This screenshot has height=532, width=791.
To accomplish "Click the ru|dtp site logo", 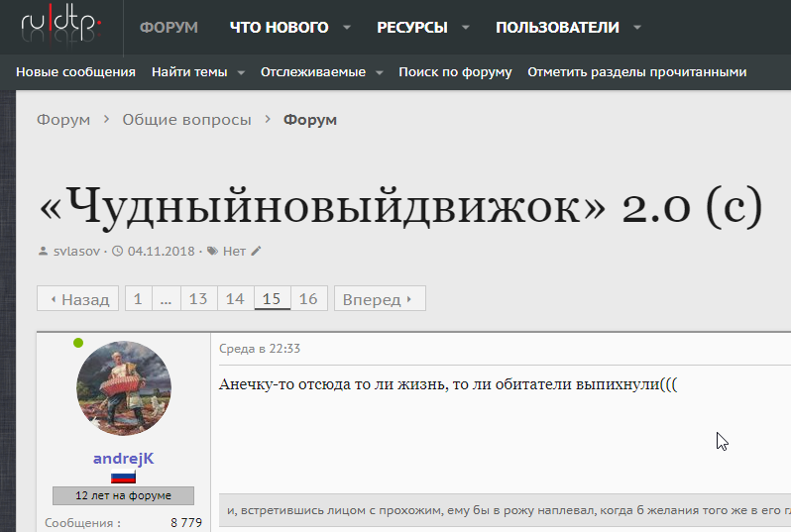I will (61, 26).
